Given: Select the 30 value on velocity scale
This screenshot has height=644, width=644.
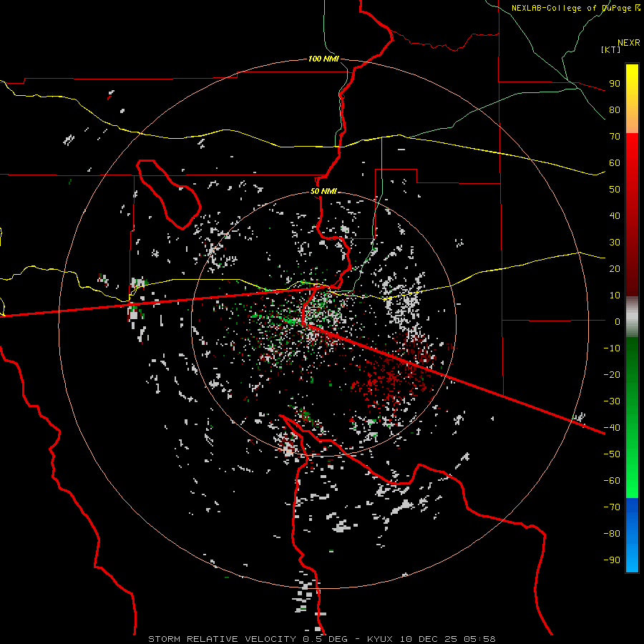Looking at the screenshot, I should click(615, 243).
